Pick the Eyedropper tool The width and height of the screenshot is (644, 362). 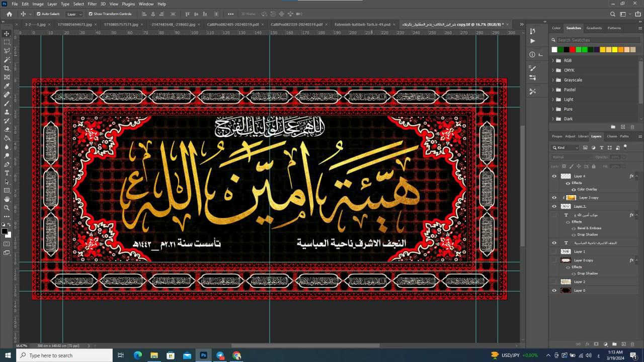point(7,86)
